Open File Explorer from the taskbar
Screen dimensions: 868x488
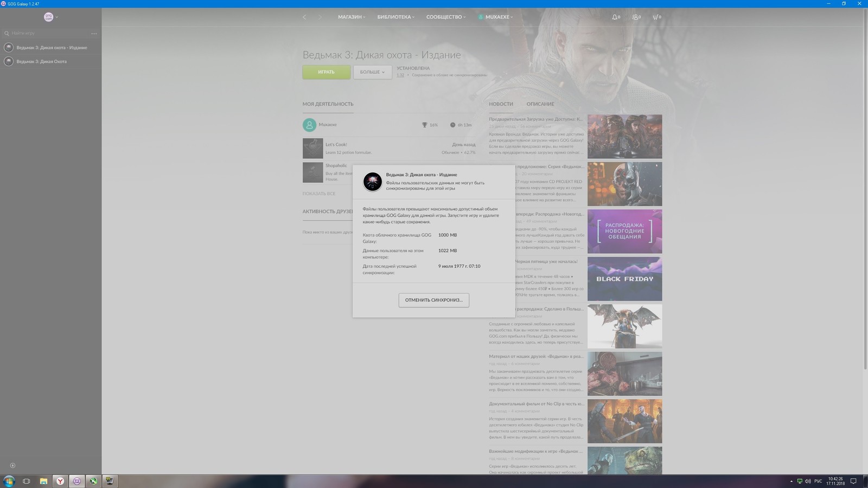tap(43, 481)
